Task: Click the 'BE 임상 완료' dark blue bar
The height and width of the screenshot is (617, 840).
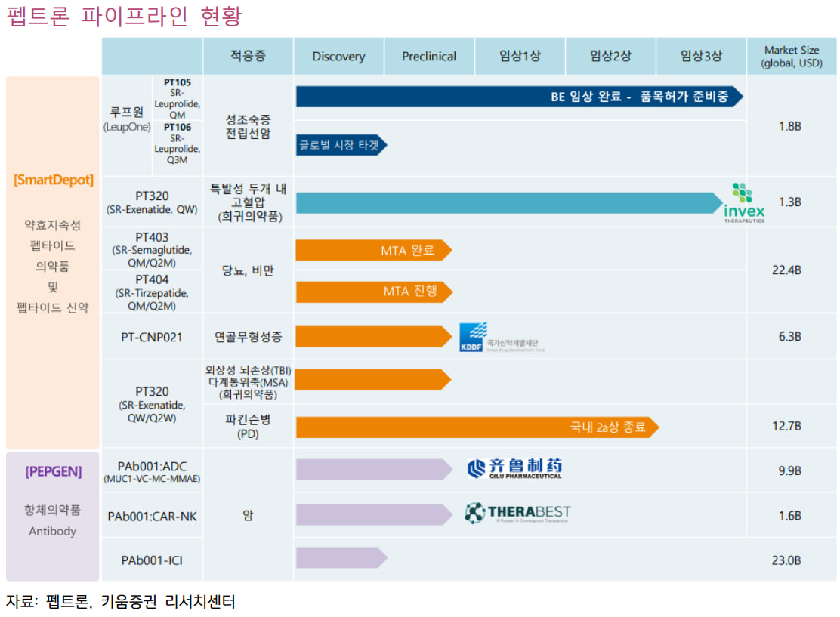Action: [x=519, y=97]
